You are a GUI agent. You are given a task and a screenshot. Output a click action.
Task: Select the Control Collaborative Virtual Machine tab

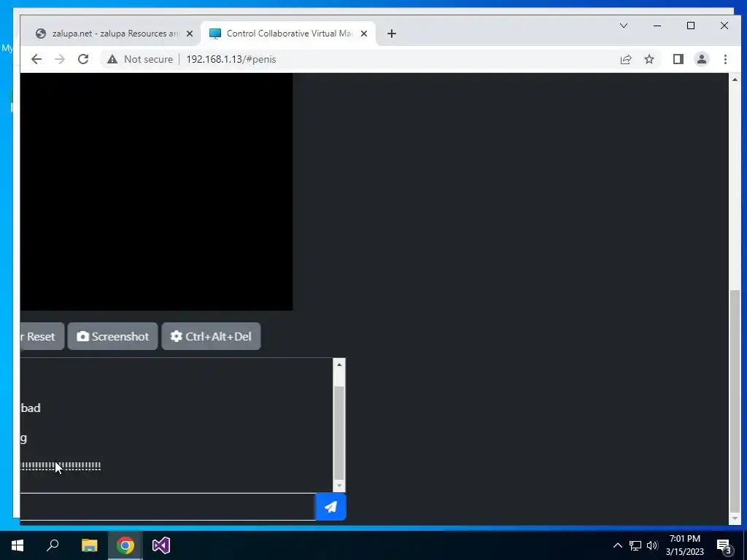click(288, 34)
